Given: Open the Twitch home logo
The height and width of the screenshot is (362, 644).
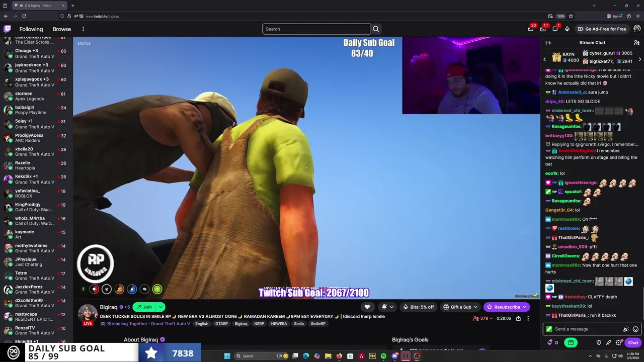Looking at the screenshot, I should pyautogui.click(x=7, y=29).
